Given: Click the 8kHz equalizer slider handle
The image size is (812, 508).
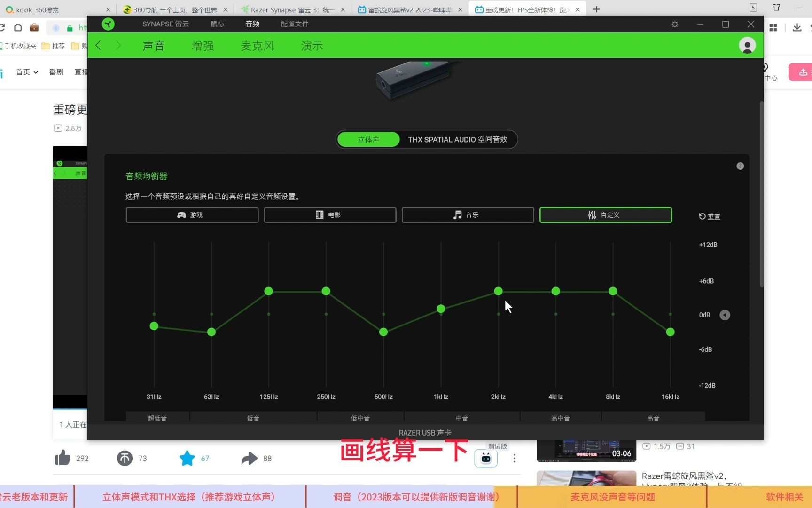Looking at the screenshot, I should click(x=613, y=291).
